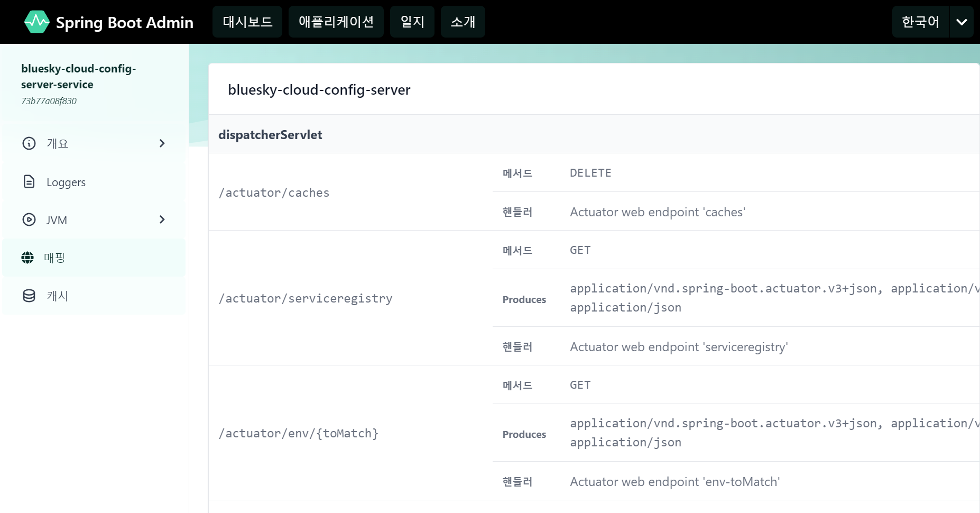Expand the 개요 submenu chevron
This screenshot has width=980, height=513.
(x=162, y=143)
